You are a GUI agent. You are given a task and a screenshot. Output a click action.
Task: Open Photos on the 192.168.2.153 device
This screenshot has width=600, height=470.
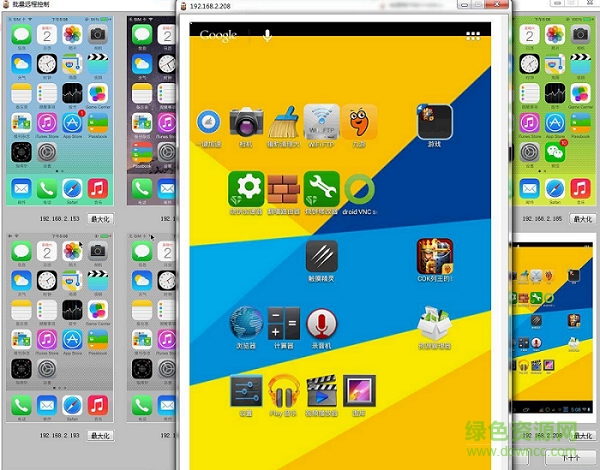(72, 35)
